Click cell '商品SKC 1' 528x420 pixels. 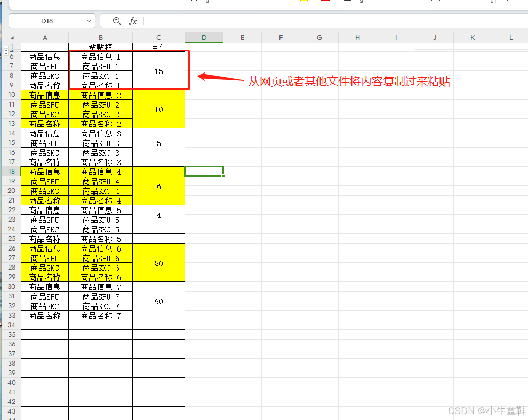101,76
